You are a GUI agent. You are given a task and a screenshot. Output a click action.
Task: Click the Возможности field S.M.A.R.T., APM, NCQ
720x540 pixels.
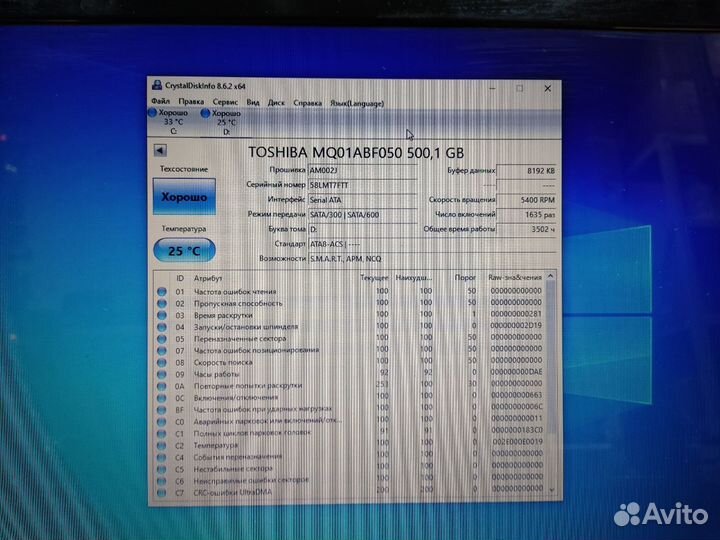[x=432, y=259]
